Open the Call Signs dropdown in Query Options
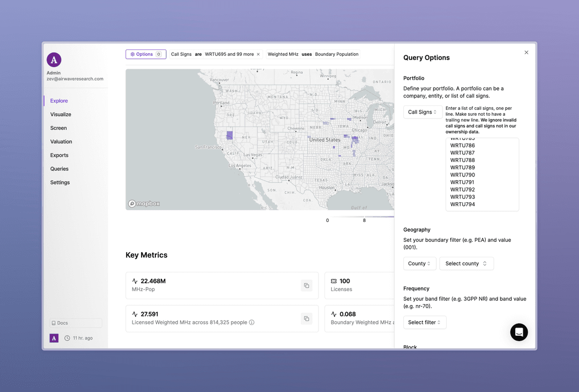Image resolution: width=579 pixels, height=392 pixels. click(422, 112)
